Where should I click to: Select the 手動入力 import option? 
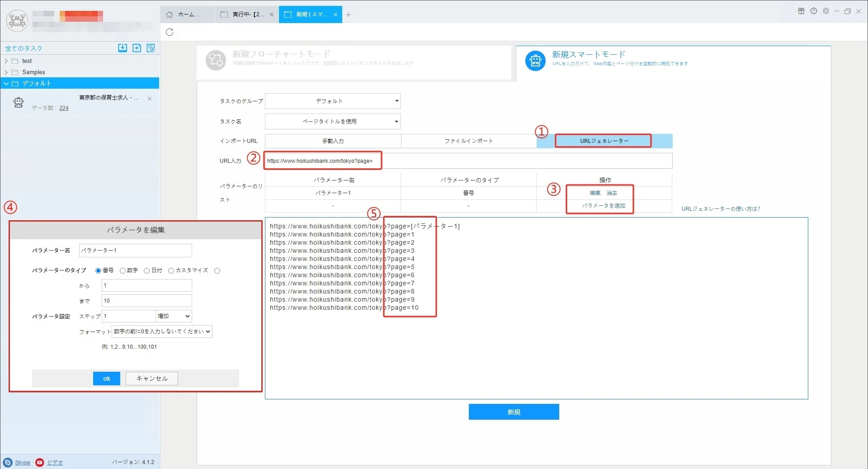pyautogui.click(x=333, y=141)
